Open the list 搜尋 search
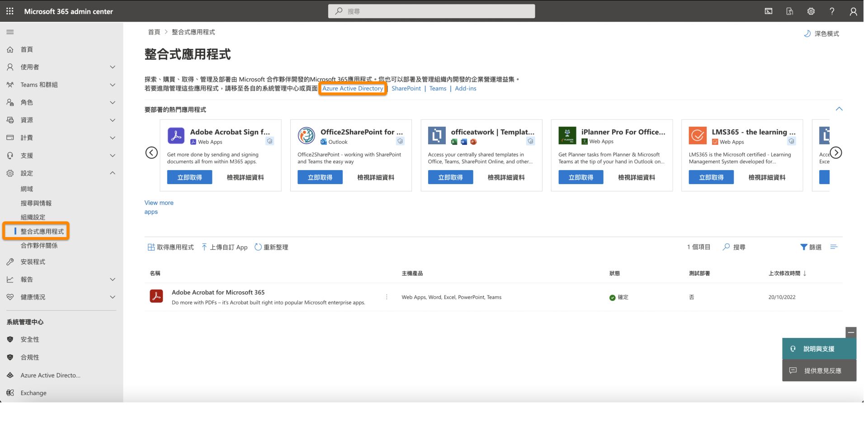Viewport: 868px width, 442px height. [734, 247]
